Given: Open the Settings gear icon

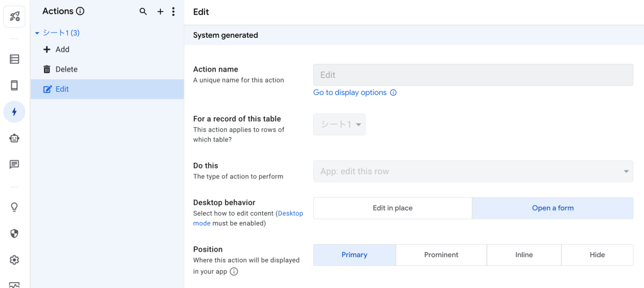Looking at the screenshot, I should pos(14,260).
